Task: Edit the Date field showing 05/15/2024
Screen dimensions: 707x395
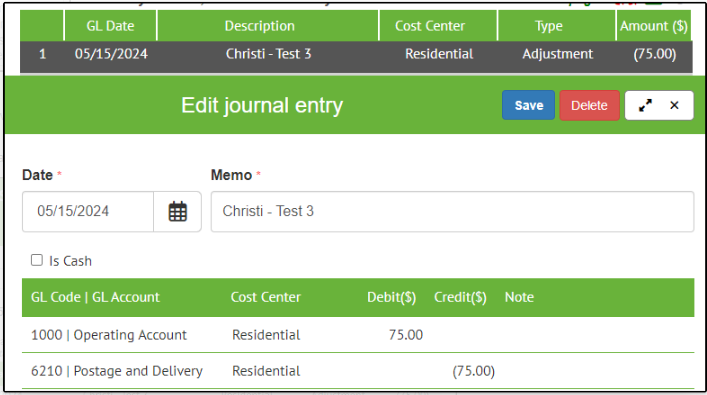Action: 88,211
